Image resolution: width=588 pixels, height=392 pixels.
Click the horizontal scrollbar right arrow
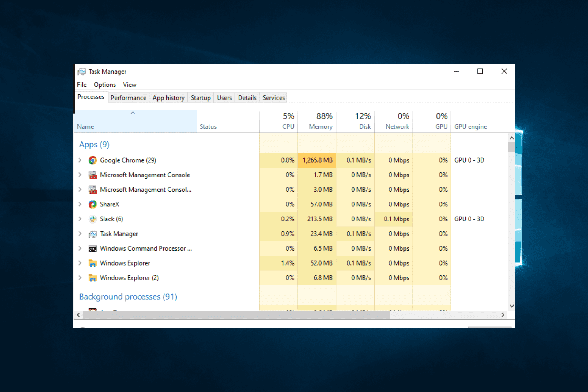pyautogui.click(x=503, y=315)
